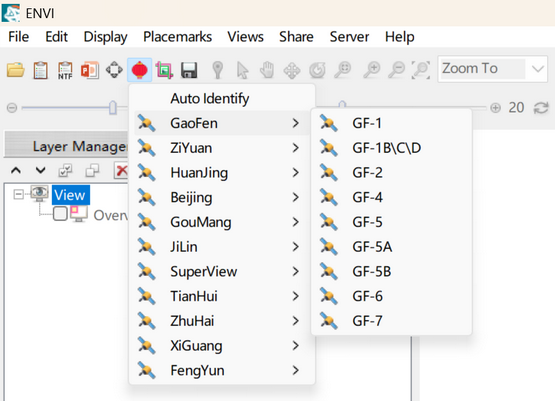Expand the SuperView submenu
This screenshot has width=555, height=401.
click(x=222, y=271)
